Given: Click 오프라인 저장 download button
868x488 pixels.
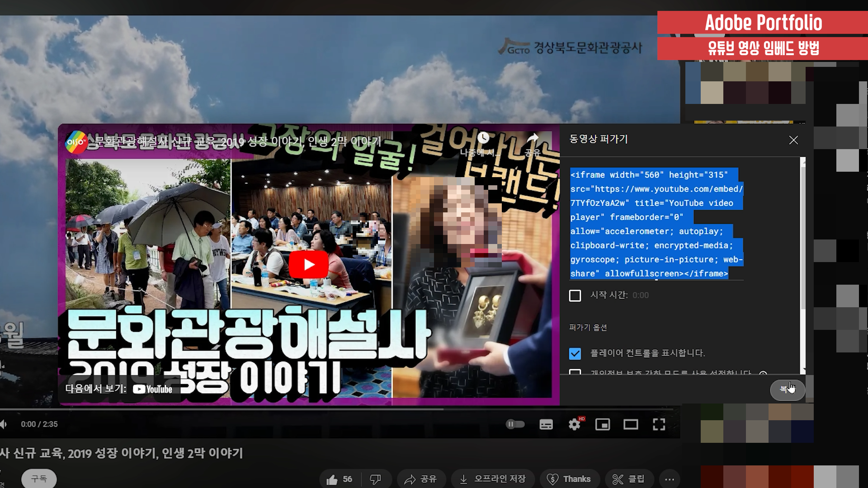Looking at the screenshot, I should pyautogui.click(x=493, y=479).
